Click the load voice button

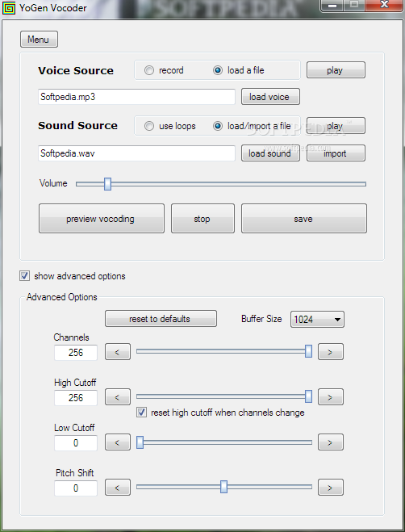pyautogui.click(x=270, y=97)
